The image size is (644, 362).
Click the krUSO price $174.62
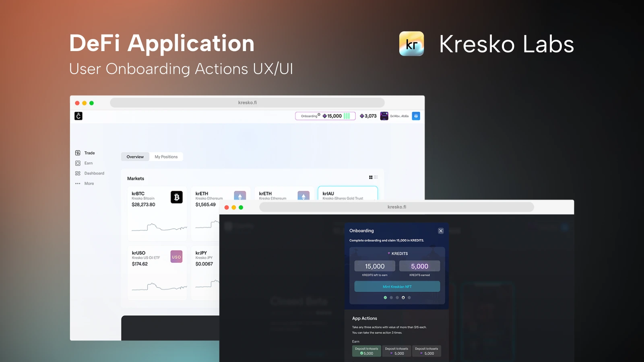140,264
